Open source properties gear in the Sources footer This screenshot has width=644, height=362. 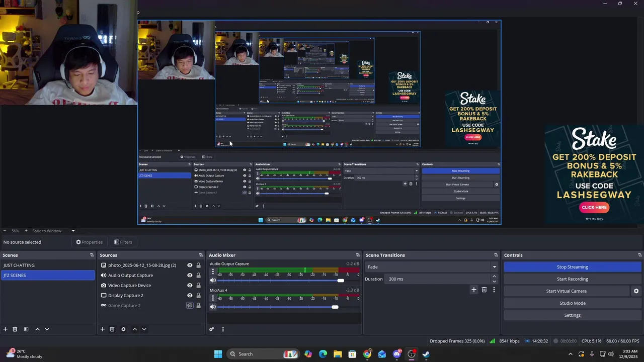point(123,329)
